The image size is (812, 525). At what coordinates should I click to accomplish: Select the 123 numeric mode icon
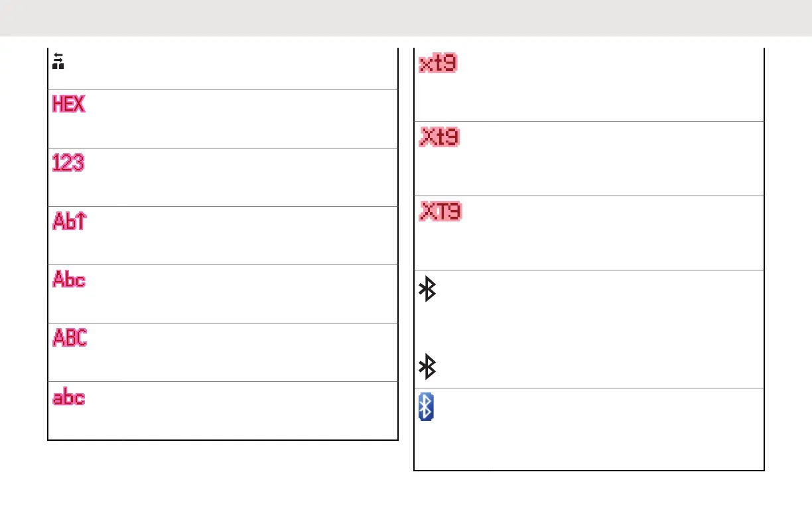(69, 162)
